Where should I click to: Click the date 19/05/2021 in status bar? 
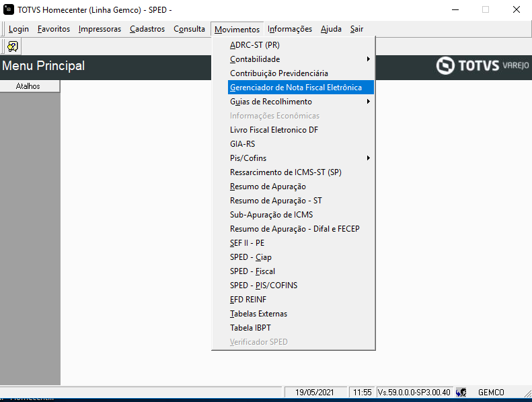[315, 393]
